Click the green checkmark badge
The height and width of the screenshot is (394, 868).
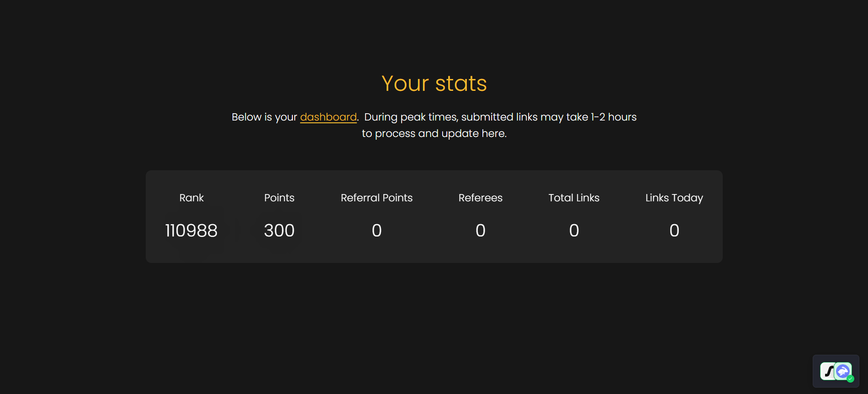[x=851, y=378]
